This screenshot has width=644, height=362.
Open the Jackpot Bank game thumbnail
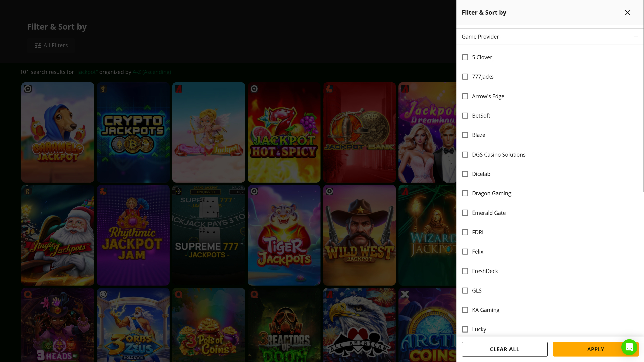(x=360, y=132)
